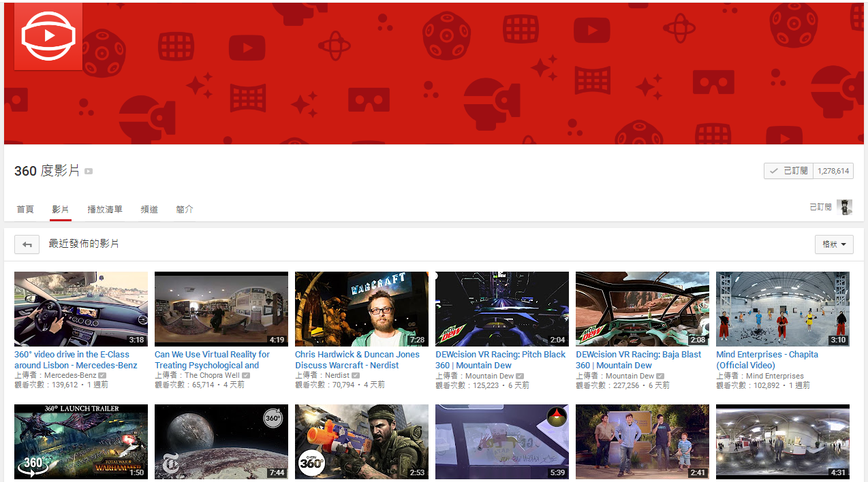This screenshot has height=482, width=868.
Task: Open the 格狀 view dropdown
Action: pos(834,244)
